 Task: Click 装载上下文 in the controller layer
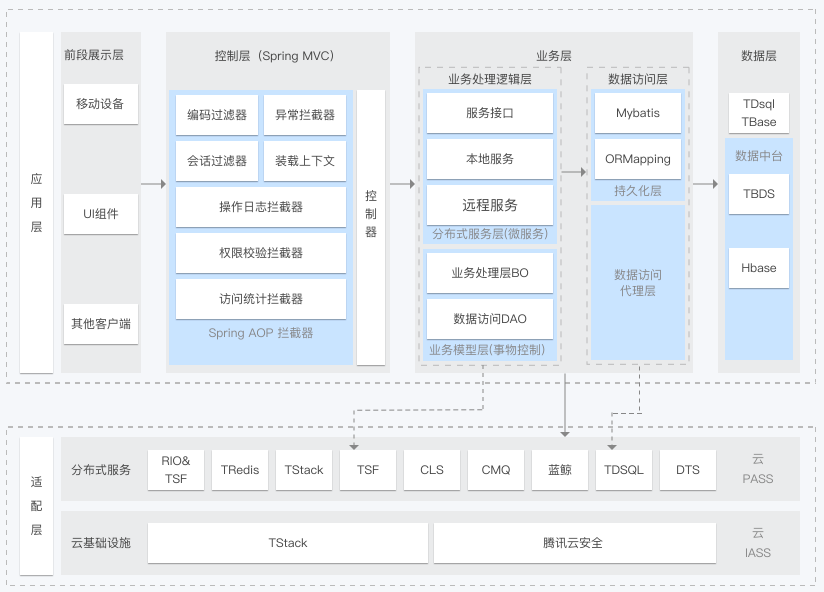pyautogui.click(x=305, y=161)
